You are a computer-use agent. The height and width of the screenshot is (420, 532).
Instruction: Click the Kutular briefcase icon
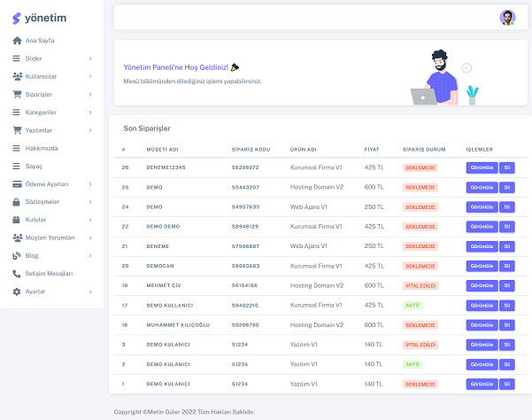[17, 220]
